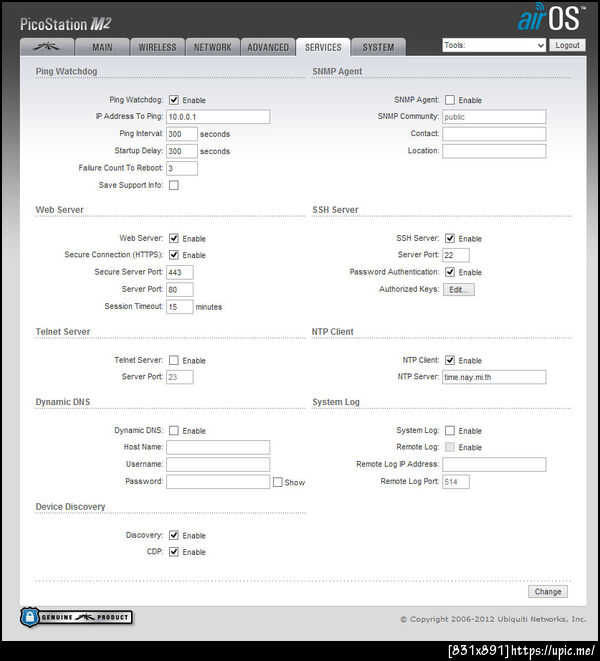Uncheck Web Server Enable

tap(174, 238)
